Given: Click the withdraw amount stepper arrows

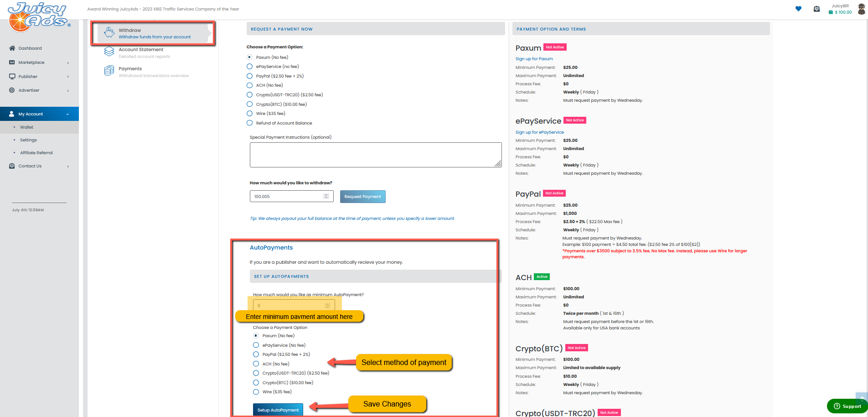Looking at the screenshot, I should pyautogui.click(x=326, y=196).
